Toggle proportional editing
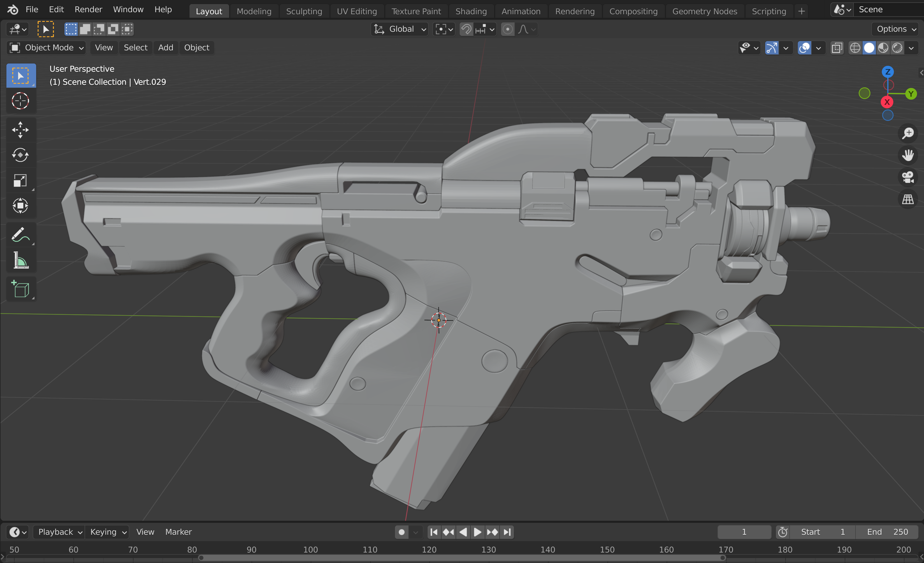This screenshot has width=924, height=563. point(507,29)
